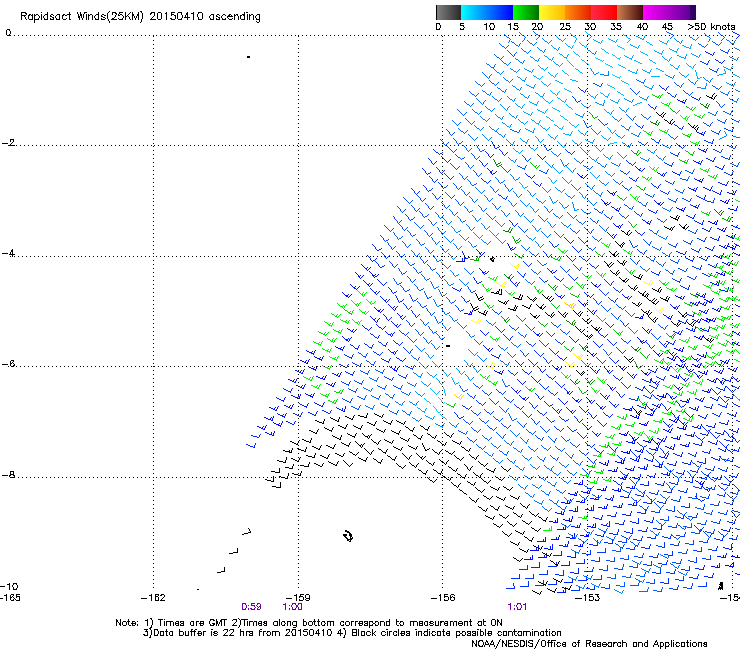
Task: Choose the brown 35-40 knots color segment
Action: tap(630, 12)
